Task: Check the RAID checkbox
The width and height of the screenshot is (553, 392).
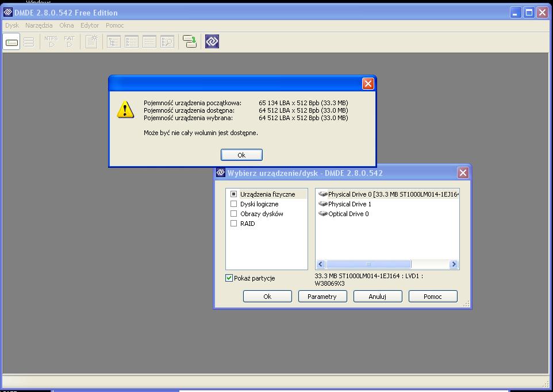Action: pyautogui.click(x=233, y=224)
